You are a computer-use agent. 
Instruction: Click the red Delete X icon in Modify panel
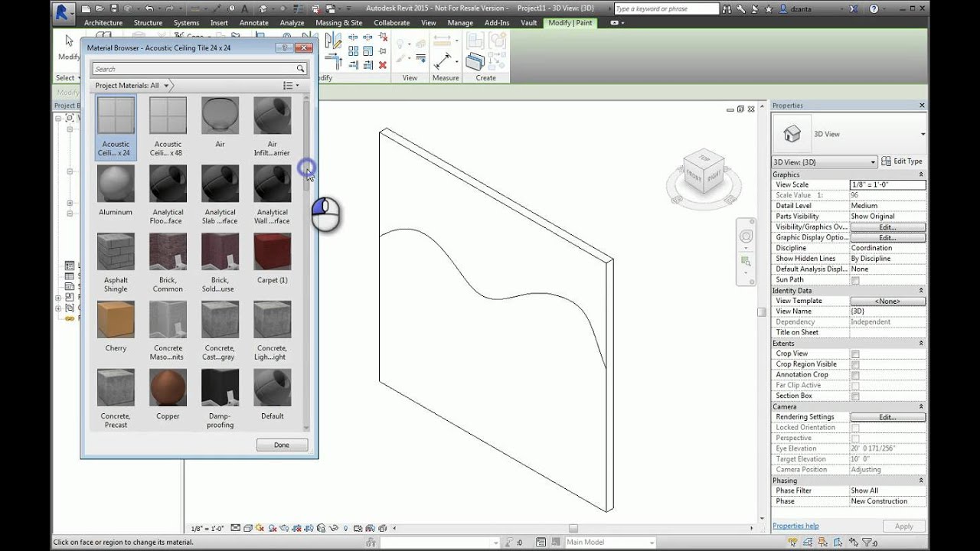coord(382,65)
